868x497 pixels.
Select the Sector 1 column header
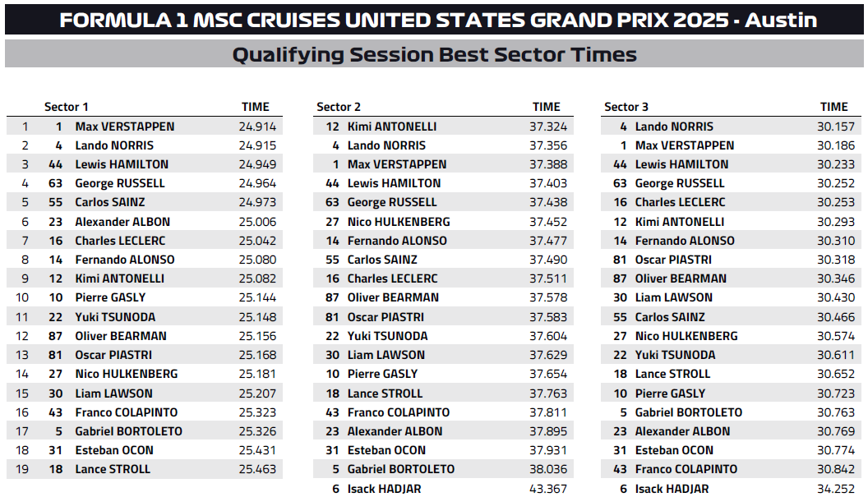pos(66,107)
